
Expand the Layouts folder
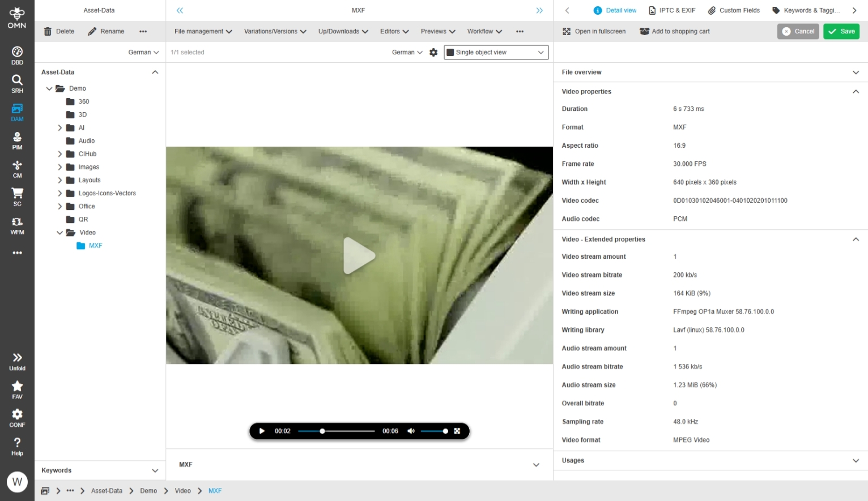[x=59, y=180]
